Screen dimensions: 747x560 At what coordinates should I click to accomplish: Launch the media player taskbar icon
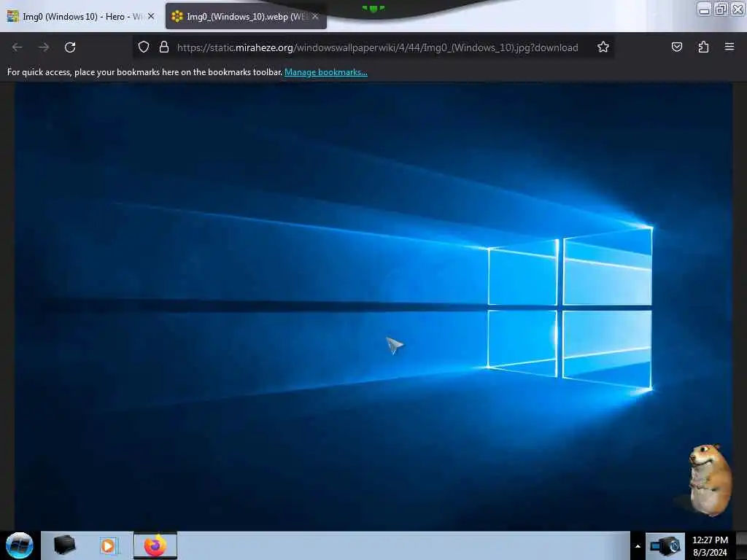pyautogui.click(x=109, y=545)
